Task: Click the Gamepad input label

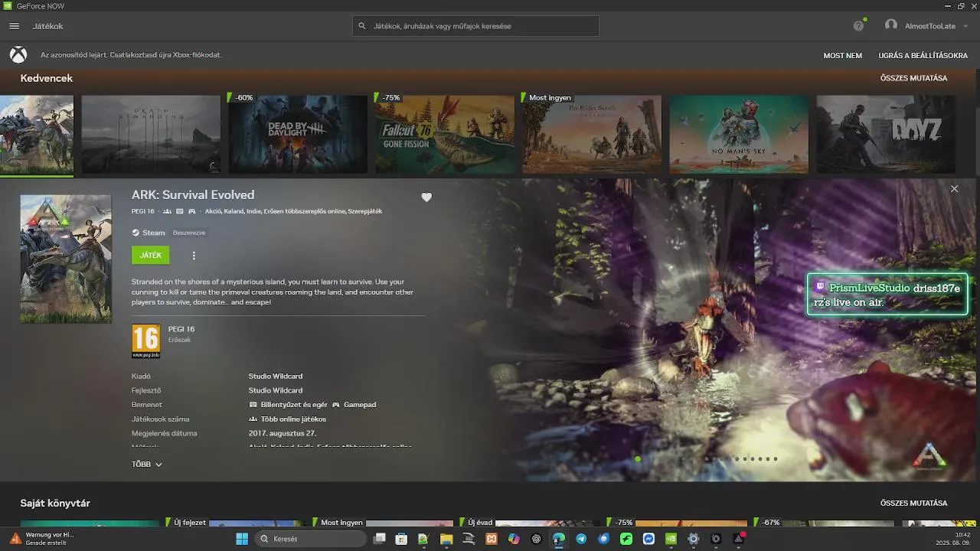Action: point(360,405)
